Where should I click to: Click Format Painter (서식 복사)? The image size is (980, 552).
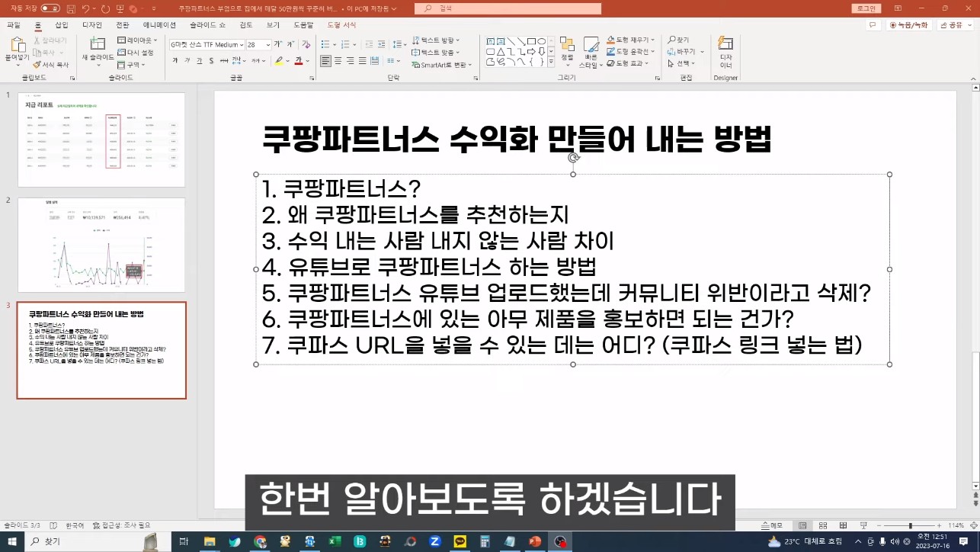click(50, 65)
